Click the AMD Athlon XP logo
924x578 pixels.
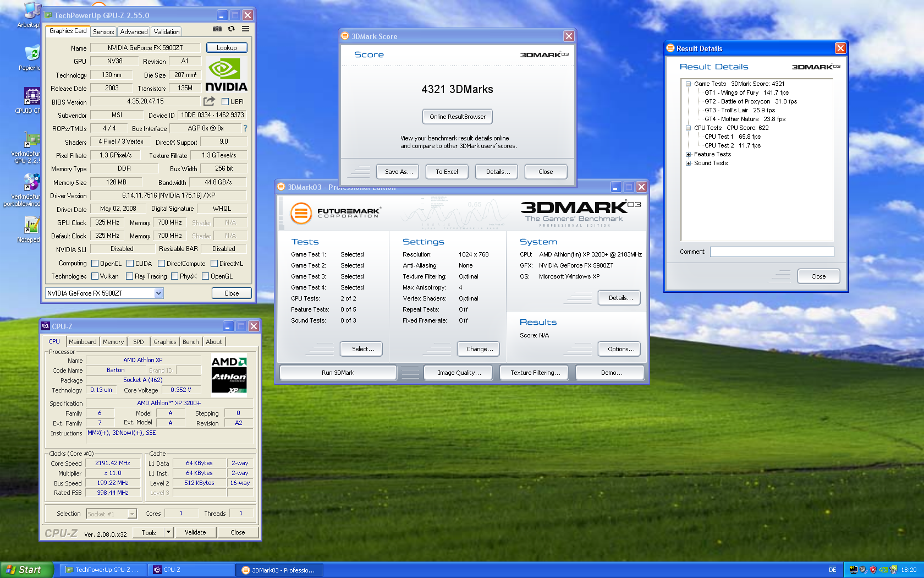coord(229,374)
